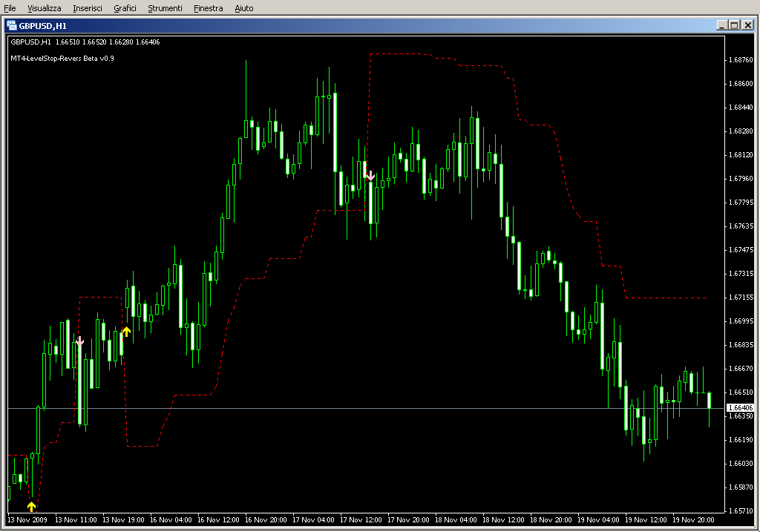Click the 18 Nov 20:00 time label

(x=551, y=520)
